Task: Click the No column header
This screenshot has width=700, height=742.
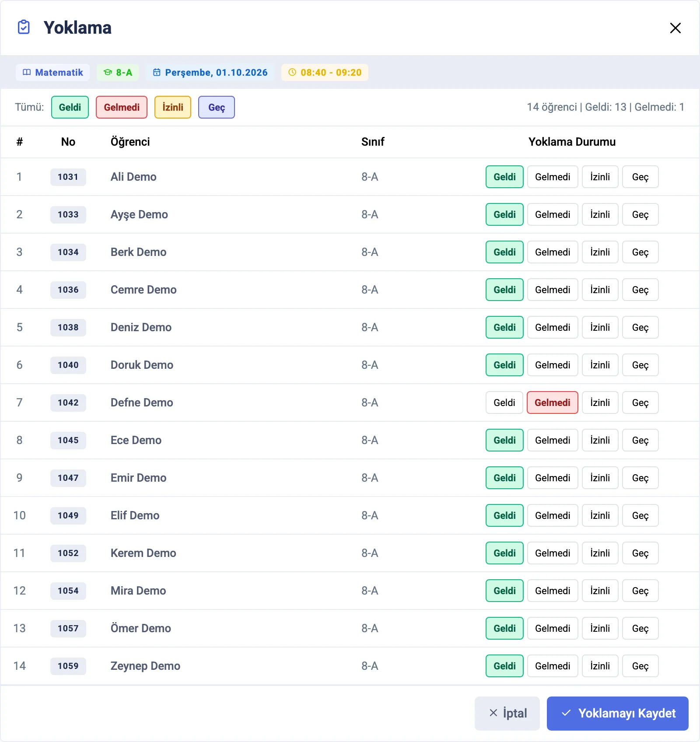Action: [68, 142]
